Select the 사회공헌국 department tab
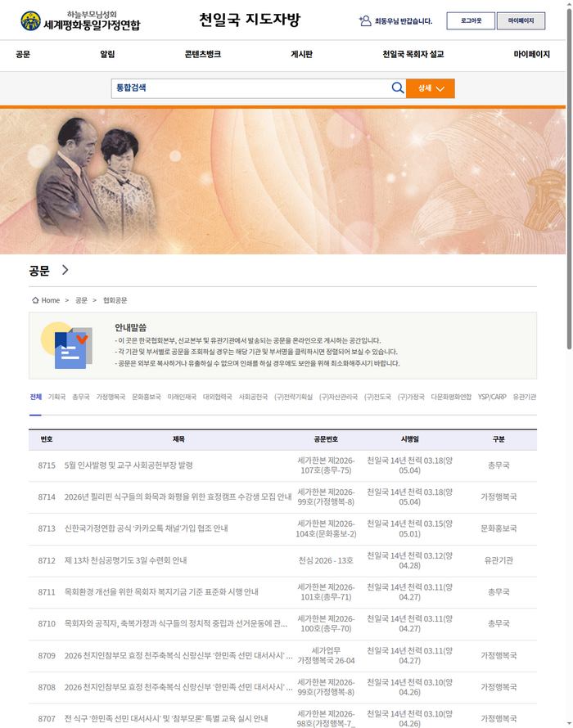573x728 pixels. coord(253,397)
